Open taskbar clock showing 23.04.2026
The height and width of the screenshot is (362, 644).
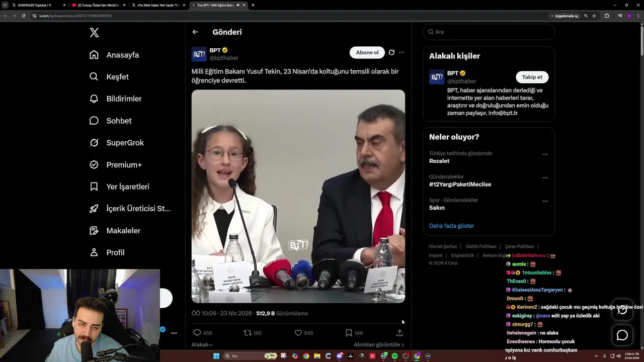pyautogui.click(x=631, y=356)
